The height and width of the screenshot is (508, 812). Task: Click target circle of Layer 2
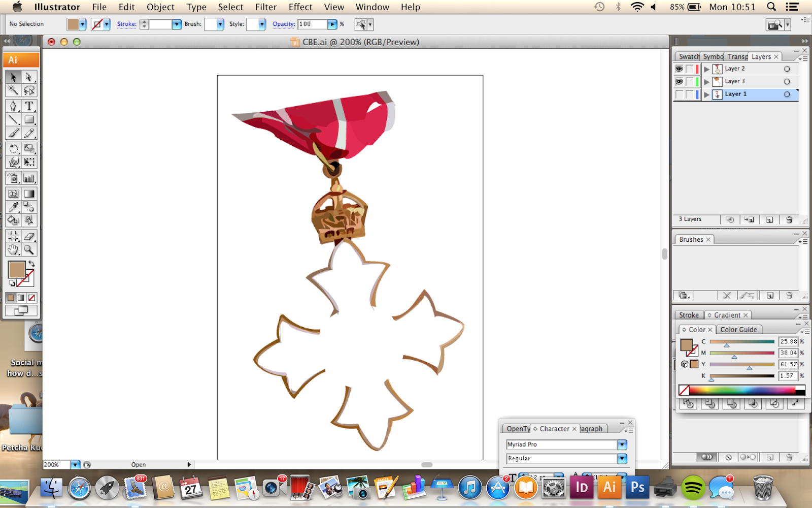787,69
